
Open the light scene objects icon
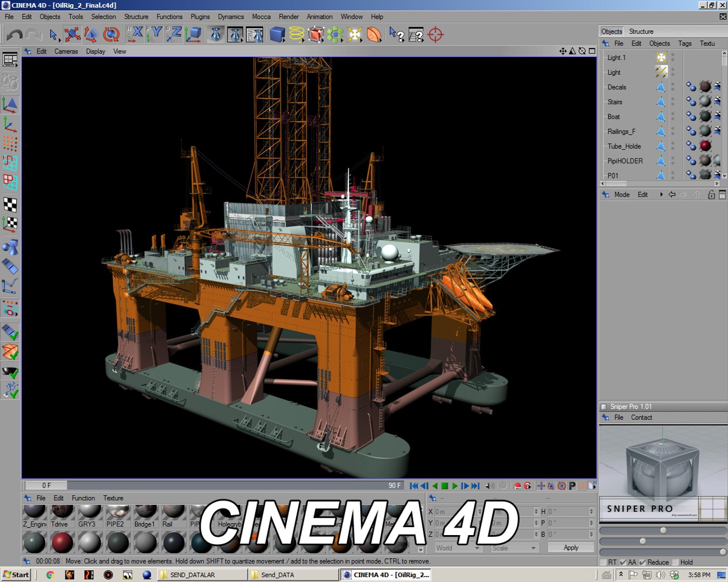coord(355,35)
